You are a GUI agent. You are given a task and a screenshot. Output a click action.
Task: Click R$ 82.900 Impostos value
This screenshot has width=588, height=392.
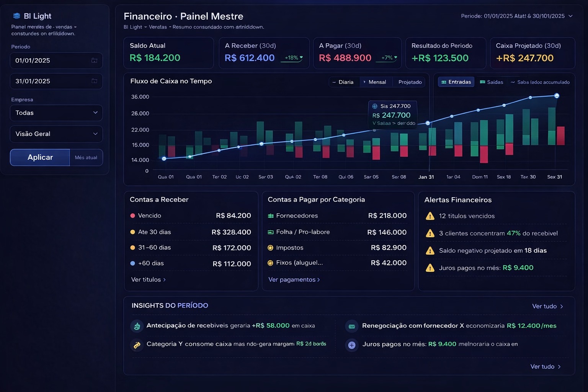389,248
